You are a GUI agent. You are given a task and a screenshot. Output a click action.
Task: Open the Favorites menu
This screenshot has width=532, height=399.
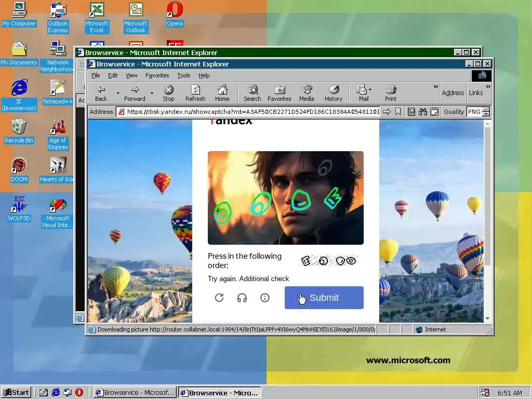click(157, 75)
